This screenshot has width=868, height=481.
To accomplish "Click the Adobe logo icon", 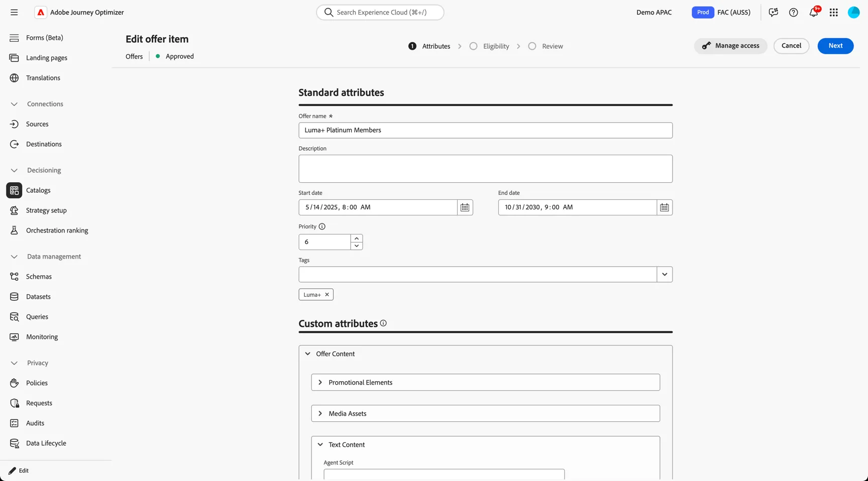I will 41,12.
